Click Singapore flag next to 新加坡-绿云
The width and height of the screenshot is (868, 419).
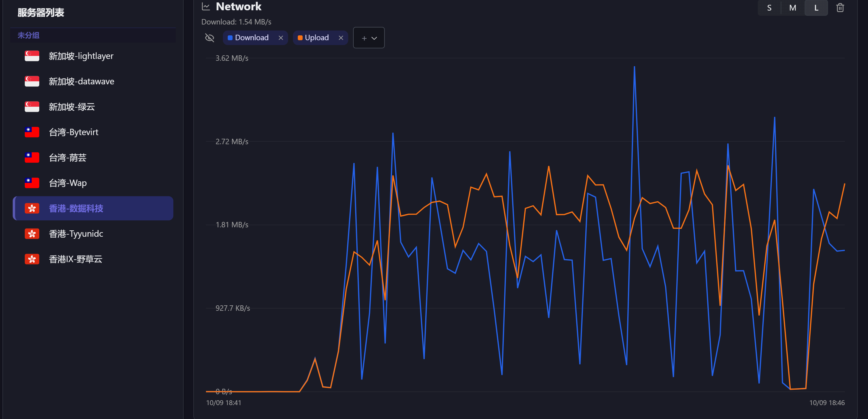32,107
